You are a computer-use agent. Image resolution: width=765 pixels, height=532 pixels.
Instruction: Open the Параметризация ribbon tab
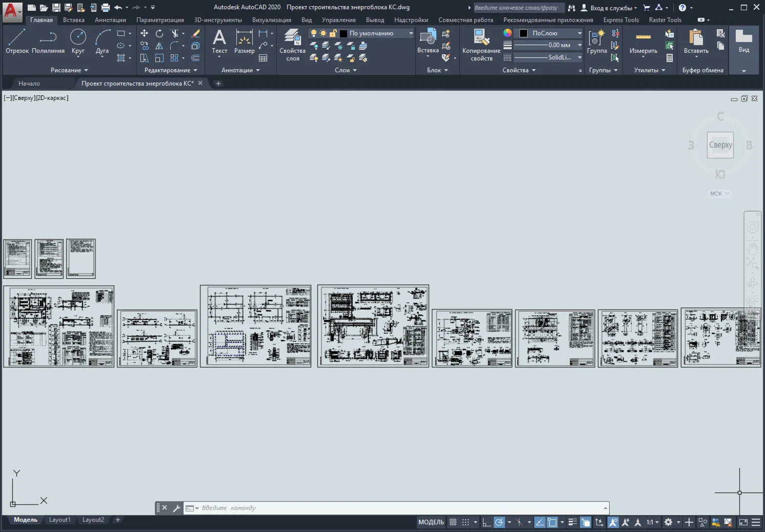pyautogui.click(x=160, y=20)
